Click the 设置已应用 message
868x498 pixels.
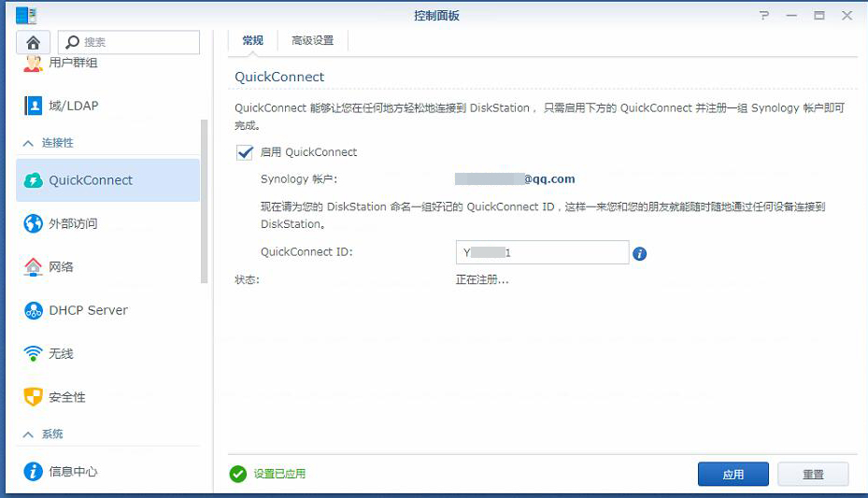tap(279, 475)
